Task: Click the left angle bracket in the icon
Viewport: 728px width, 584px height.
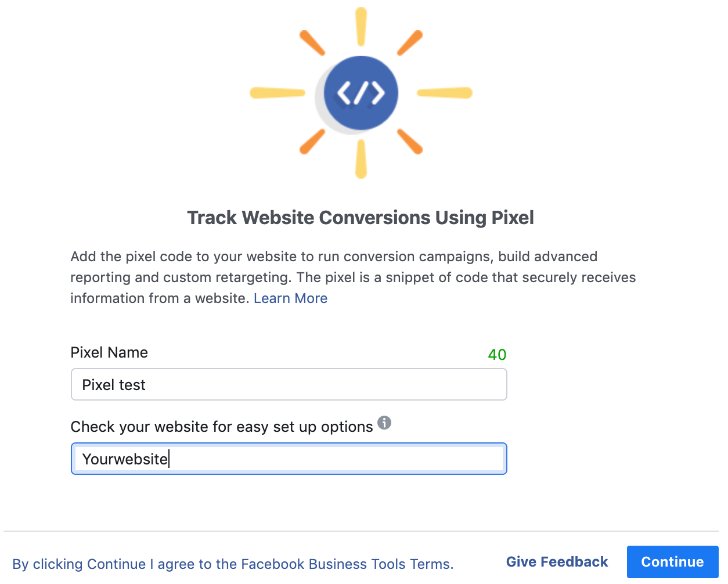Action: point(344,92)
